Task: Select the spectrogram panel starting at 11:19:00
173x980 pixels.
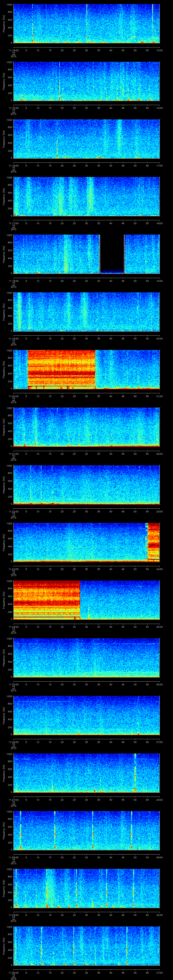Action: [87, 312]
